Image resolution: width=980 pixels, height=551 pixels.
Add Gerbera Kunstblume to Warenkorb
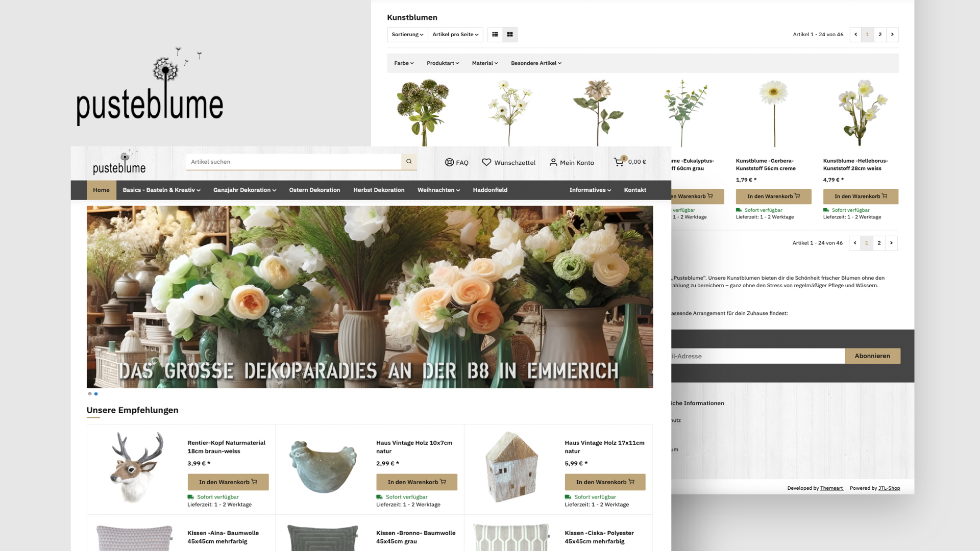coord(773,196)
